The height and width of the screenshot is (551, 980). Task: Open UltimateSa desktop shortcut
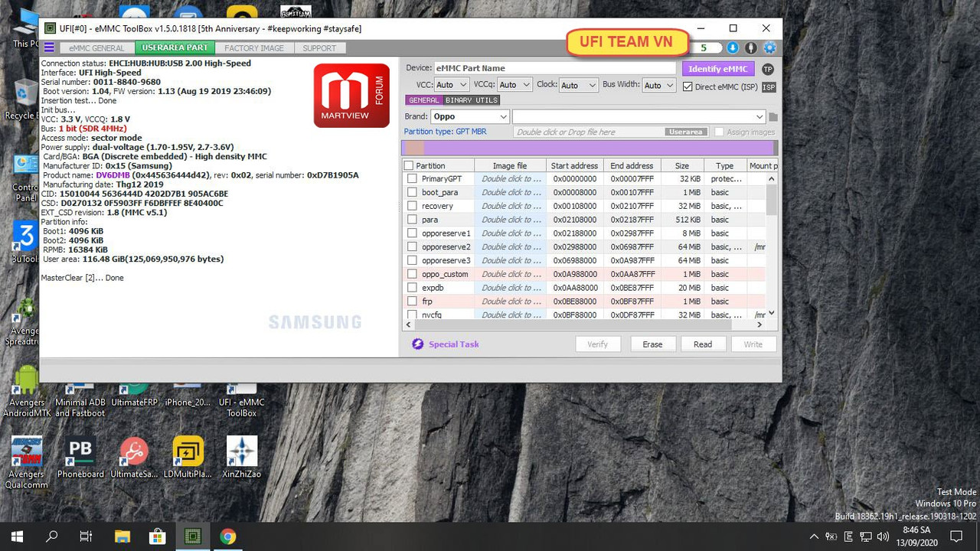pyautogui.click(x=134, y=458)
